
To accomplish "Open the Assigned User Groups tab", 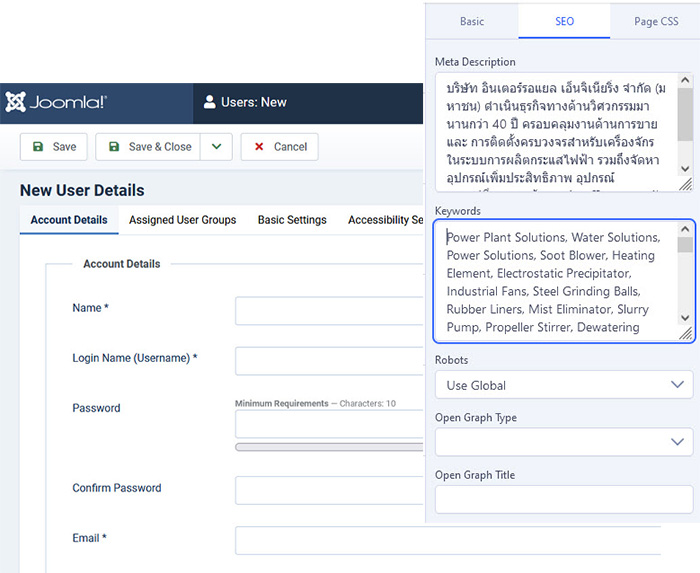I will [183, 220].
